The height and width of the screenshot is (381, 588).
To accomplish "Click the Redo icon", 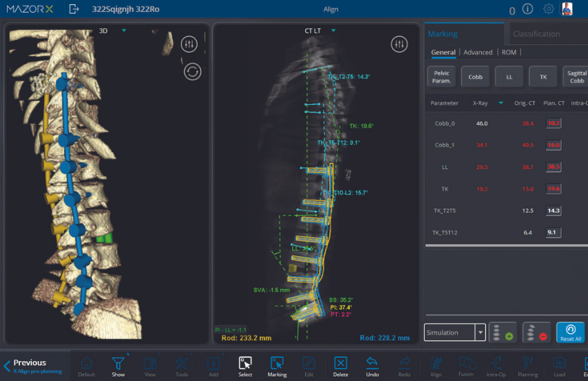I will [x=404, y=366].
